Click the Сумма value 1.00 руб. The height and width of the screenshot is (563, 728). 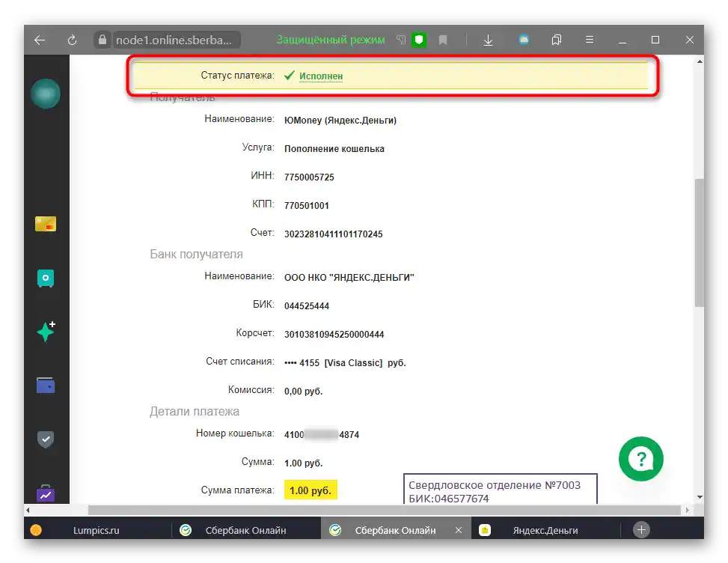point(303,463)
